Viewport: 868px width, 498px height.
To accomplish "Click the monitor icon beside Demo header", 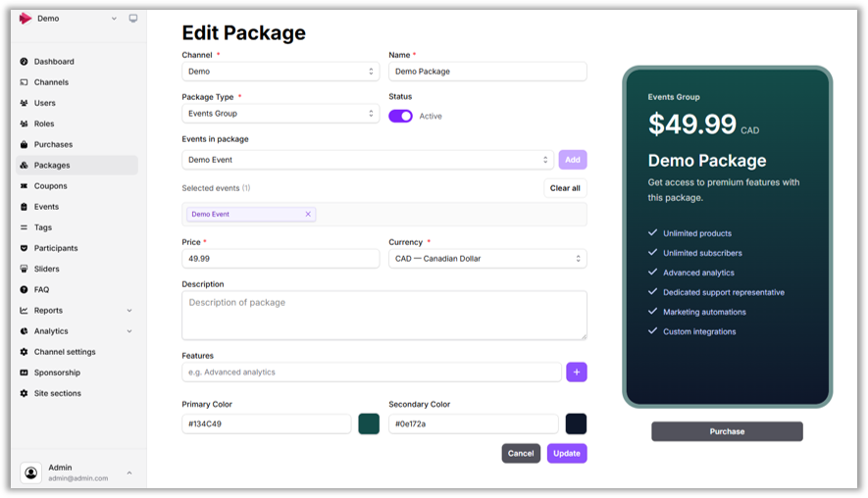I will click(133, 19).
